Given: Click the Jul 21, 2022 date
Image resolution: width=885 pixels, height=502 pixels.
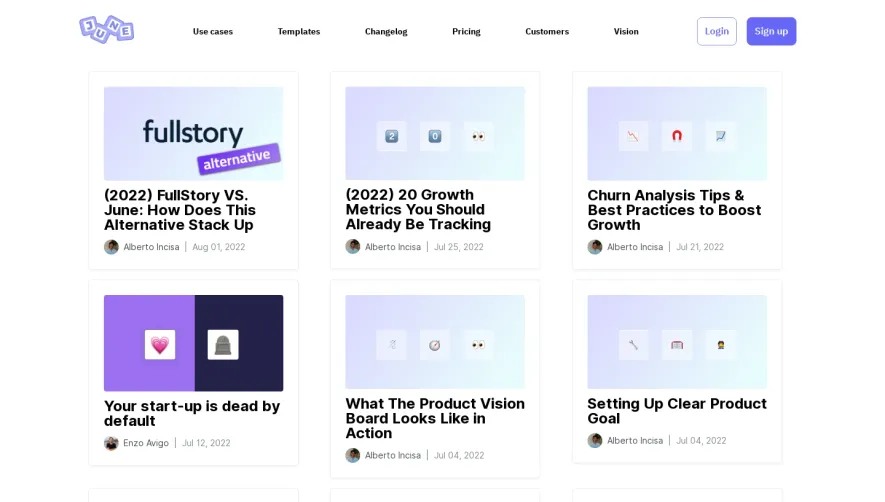Looking at the screenshot, I should (700, 247).
